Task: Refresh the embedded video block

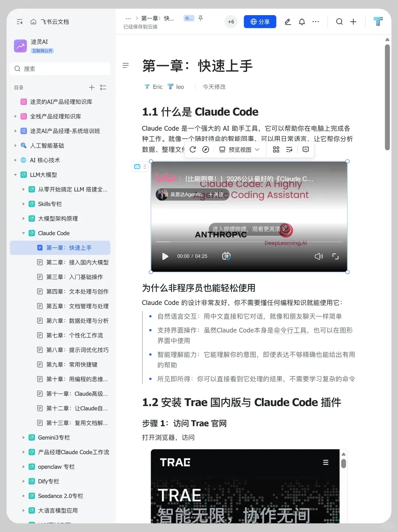Action: [x=193, y=149]
